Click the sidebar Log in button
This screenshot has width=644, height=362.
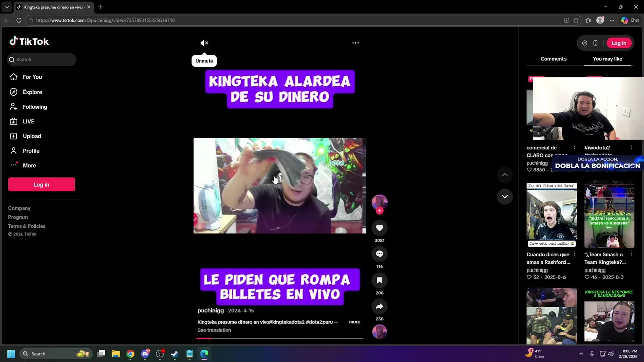tap(41, 185)
